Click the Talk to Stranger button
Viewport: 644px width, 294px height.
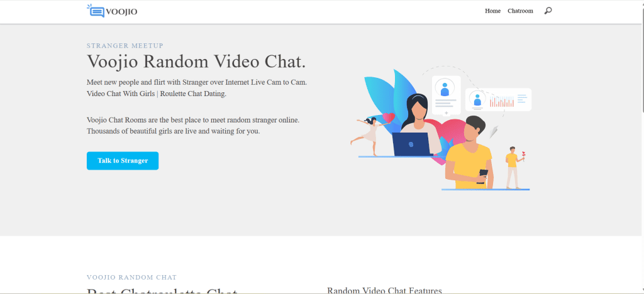[x=123, y=161]
